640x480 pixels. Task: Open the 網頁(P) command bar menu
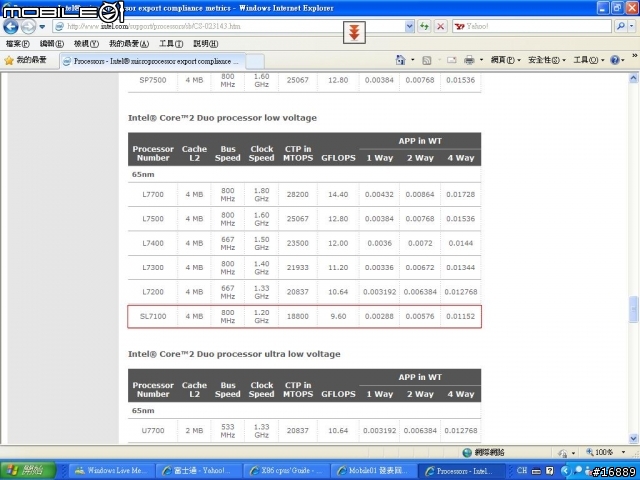coord(505,60)
